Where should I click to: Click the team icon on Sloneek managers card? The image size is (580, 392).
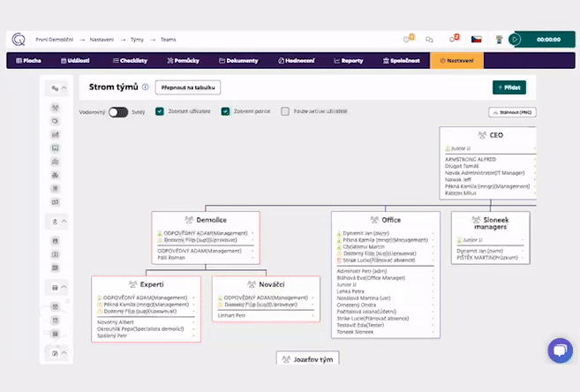point(476,220)
